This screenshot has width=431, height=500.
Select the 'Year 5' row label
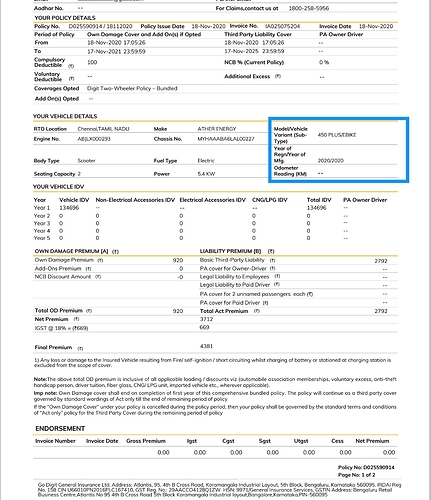click(42, 238)
